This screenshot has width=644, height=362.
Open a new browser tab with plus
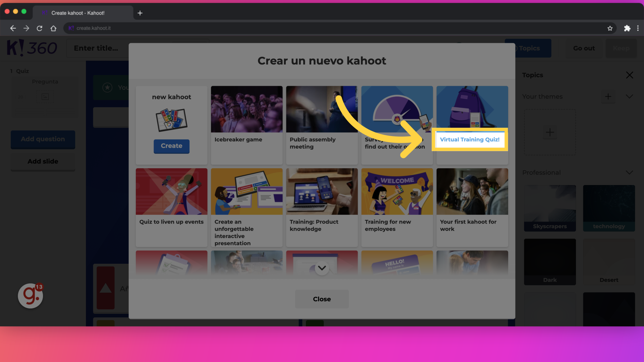pyautogui.click(x=140, y=13)
